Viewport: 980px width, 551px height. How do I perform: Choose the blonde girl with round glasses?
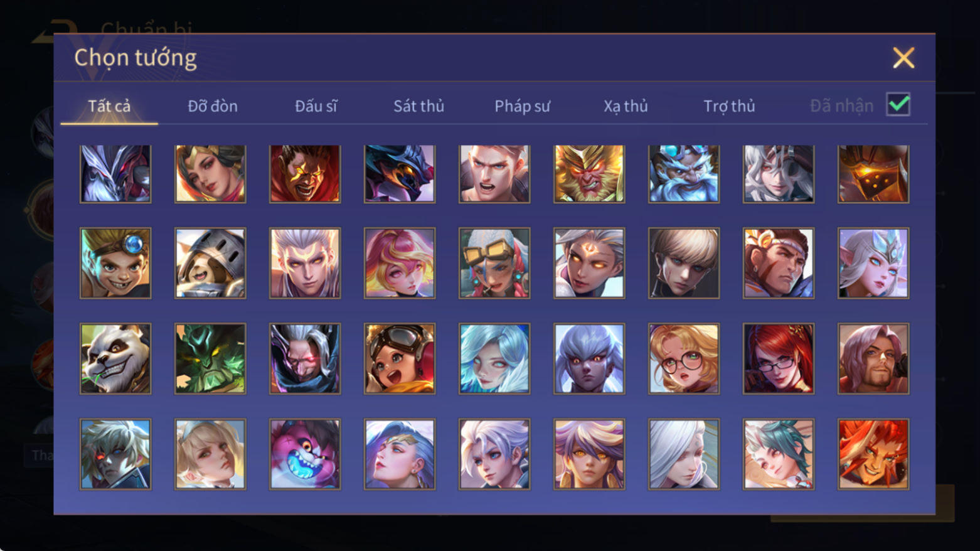[x=684, y=358]
